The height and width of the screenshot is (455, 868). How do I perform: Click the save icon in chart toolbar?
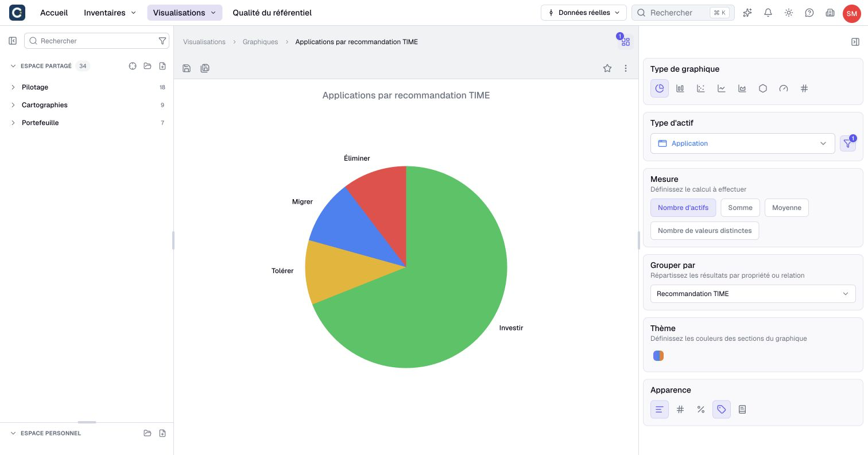pos(187,68)
